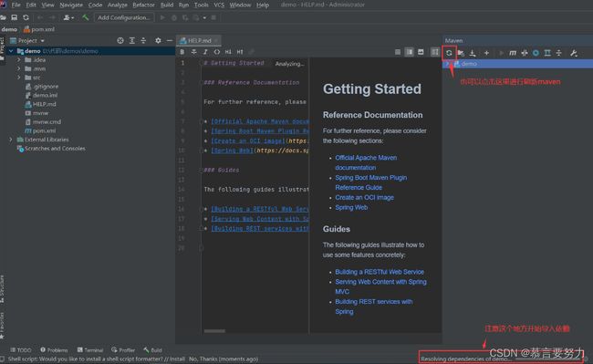This screenshot has width=593, height=364.
Task: Open the File menu
Action: tap(16, 5)
